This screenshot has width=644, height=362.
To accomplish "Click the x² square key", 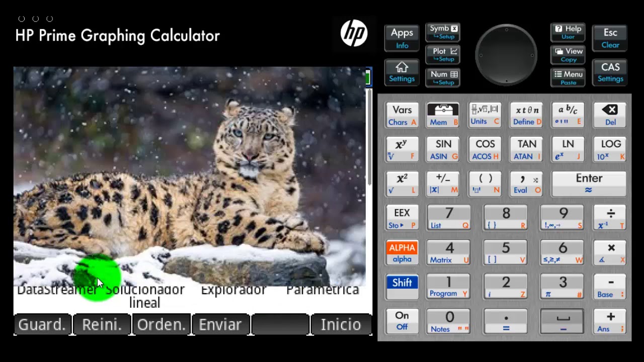I will click(402, 184).
